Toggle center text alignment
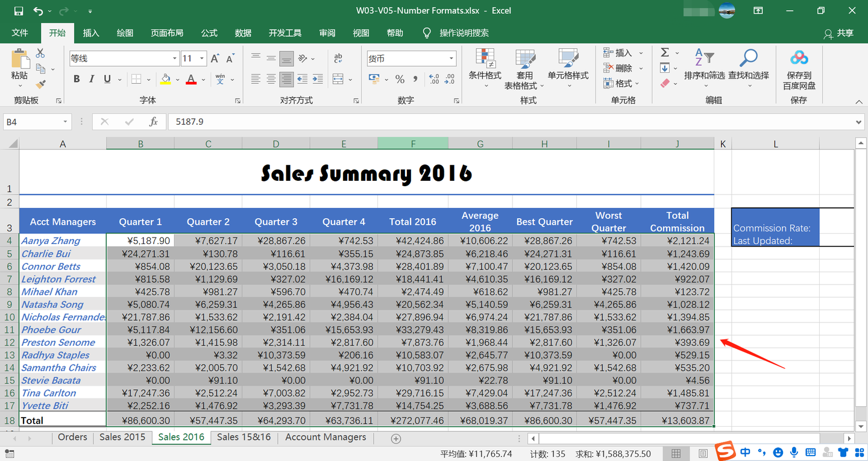 coord(271,78)
